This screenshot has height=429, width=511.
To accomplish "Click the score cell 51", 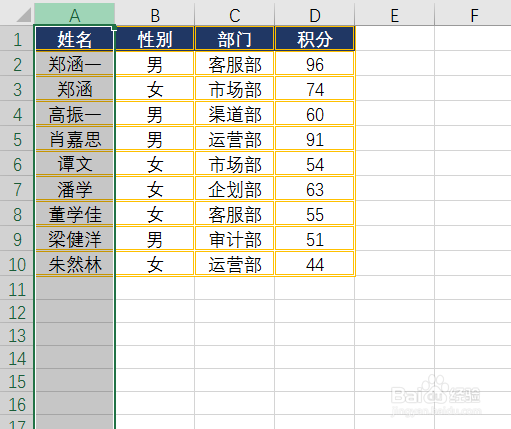I will 315,239.
